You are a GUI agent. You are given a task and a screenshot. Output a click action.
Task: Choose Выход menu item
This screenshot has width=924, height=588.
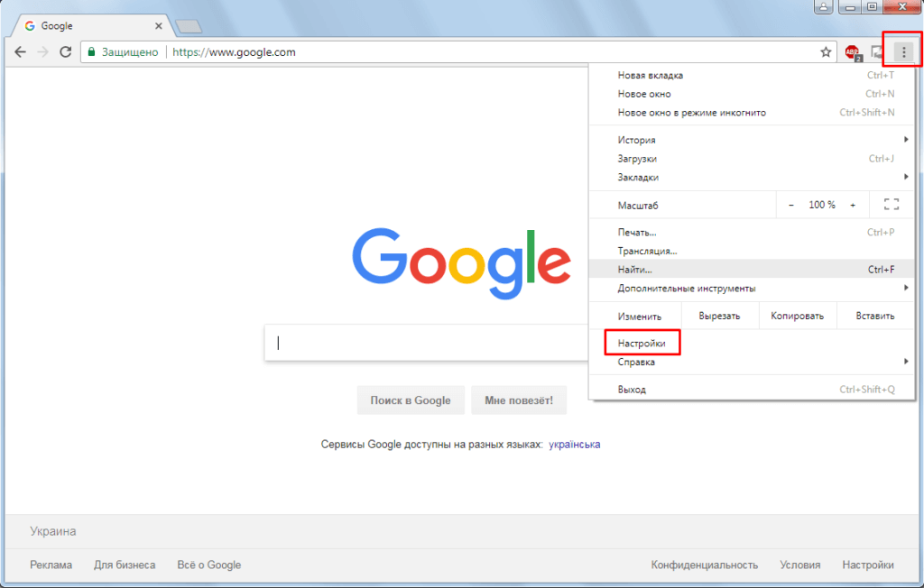[752, 390]
